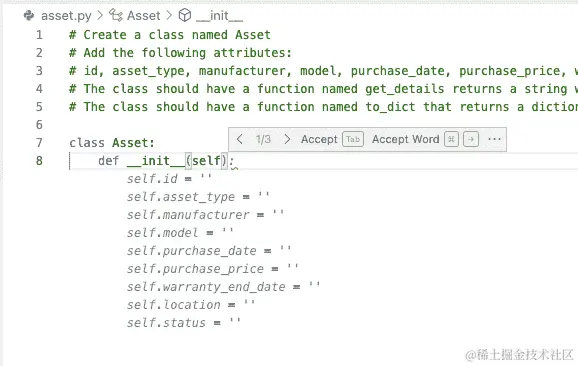The image size is (578, 366).
Task: Accept the inline code suggestion
Action: click(319, 139)
